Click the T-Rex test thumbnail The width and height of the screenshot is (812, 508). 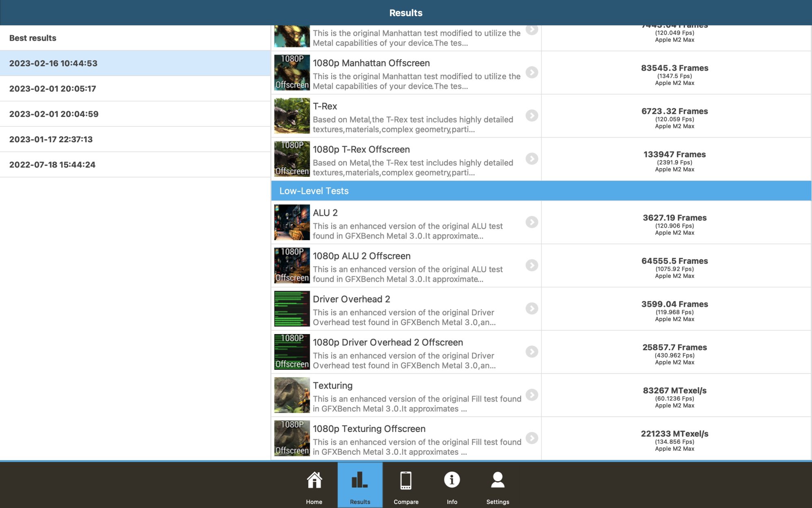pos(292,116)
